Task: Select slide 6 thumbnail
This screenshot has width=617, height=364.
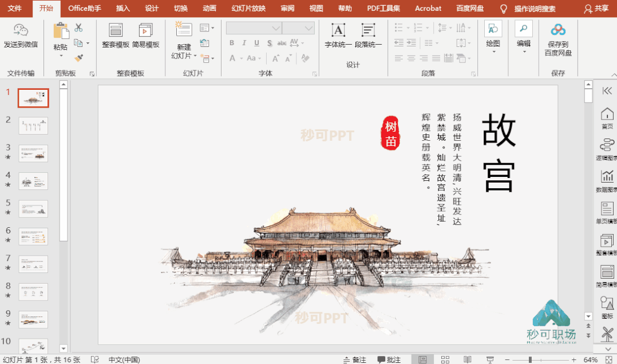Action: [33, 236]
